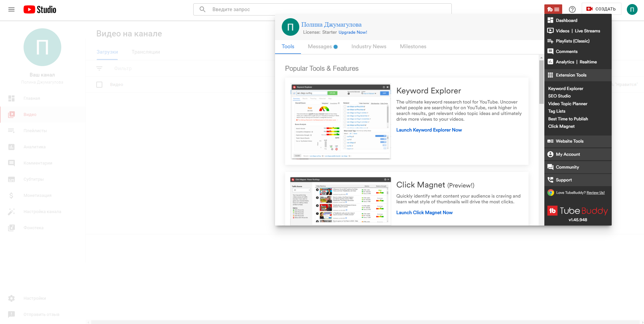Image resolution: width=644 pixels, height=324 pixels.
Task: Open the account avatar in top bar
Action: (632, 9)
